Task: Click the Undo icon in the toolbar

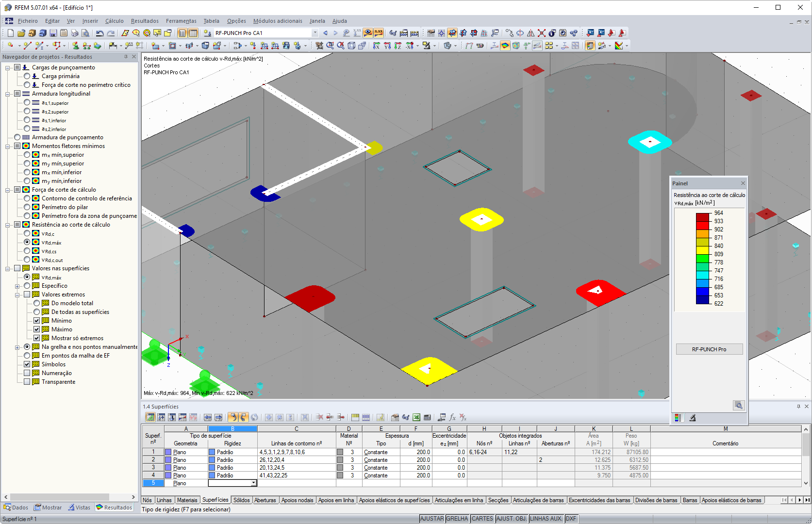Action: (99, 33)
